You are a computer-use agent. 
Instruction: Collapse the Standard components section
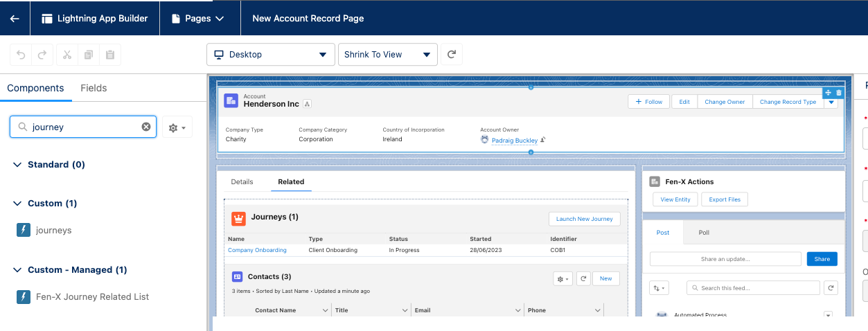pyautogui.click(x=17, y=165)
